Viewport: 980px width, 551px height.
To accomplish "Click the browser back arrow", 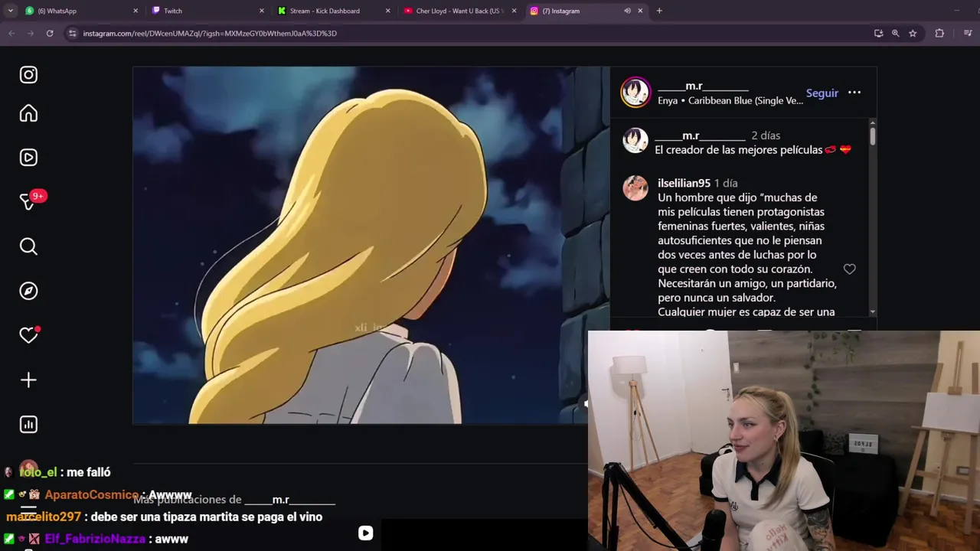I will 11,33.
